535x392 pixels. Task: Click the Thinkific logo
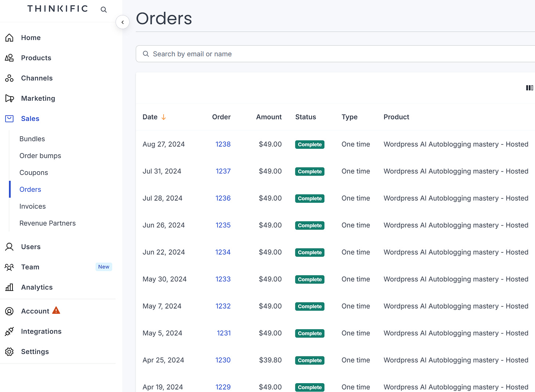(58, 8)
